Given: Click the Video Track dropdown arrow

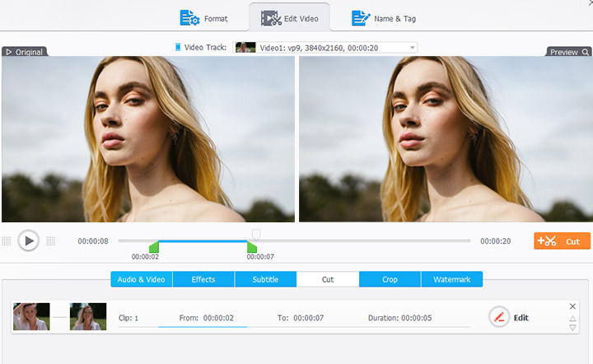Looking at the screenshot, I should [x=413, y=48].
